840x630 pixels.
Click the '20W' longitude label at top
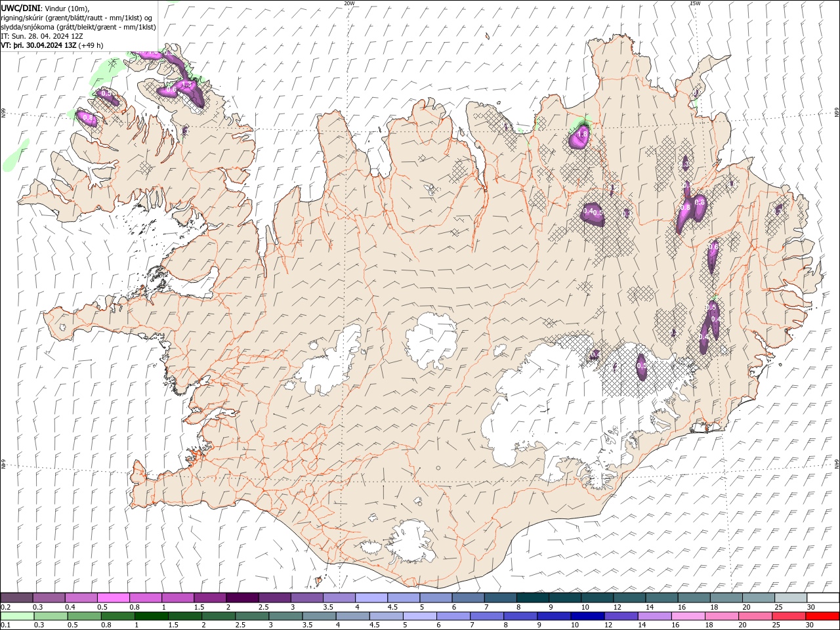[x=349, y=3]
